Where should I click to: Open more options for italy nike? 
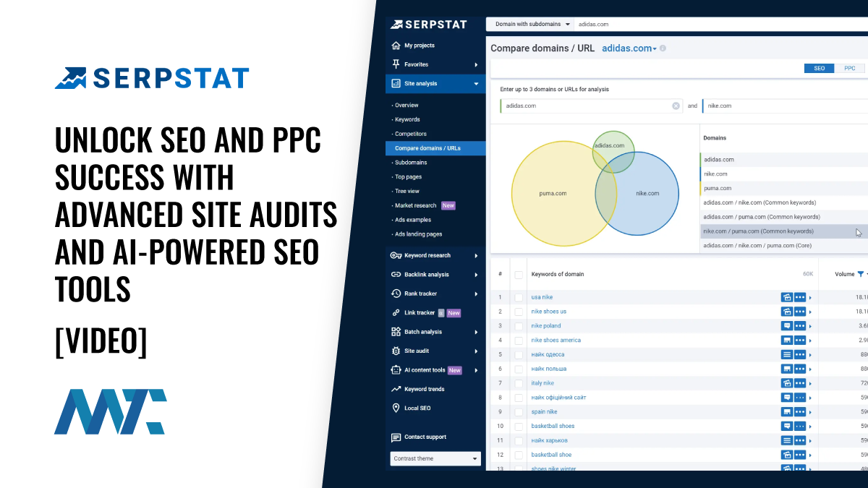799,383
